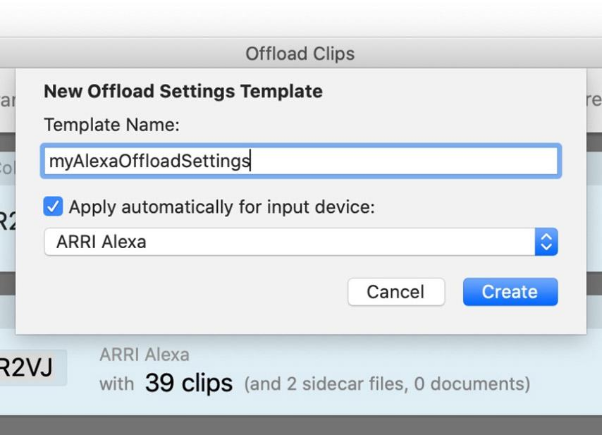This screenshot has width=602, height=435.
Task: Click the New Offload Settings Template heading
Action: click(x=183, y=91)
